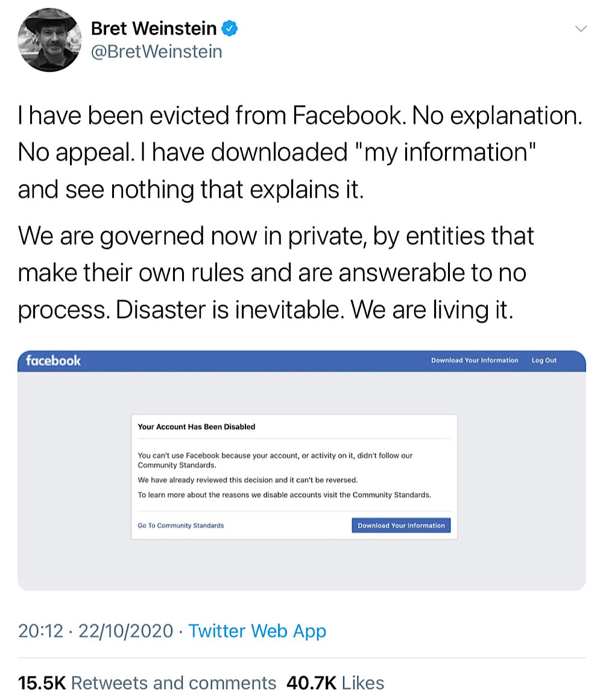Click Log Out in the Facebook header
Viewport: 603px width, 700px height.
pos(544,361)
